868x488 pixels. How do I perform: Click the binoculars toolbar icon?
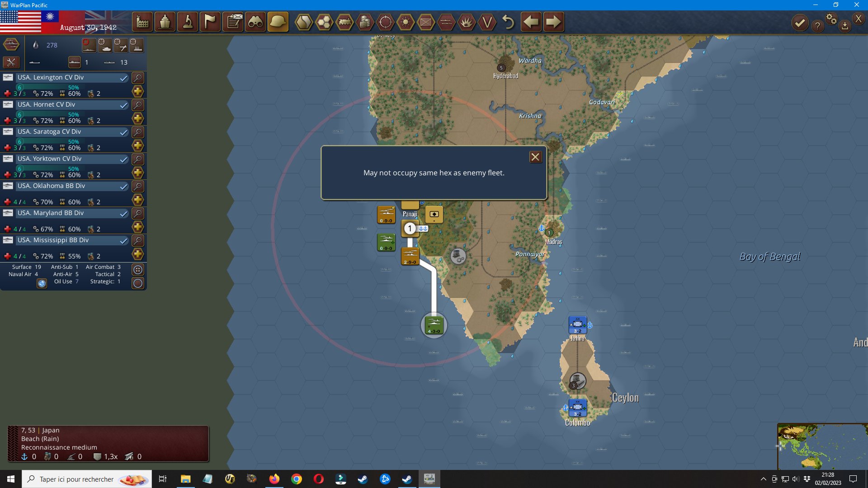[x=255, y=22]
